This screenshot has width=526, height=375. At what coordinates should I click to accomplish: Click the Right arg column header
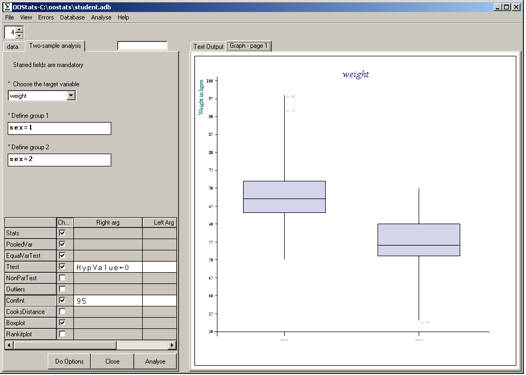click(x=108, y=222)
